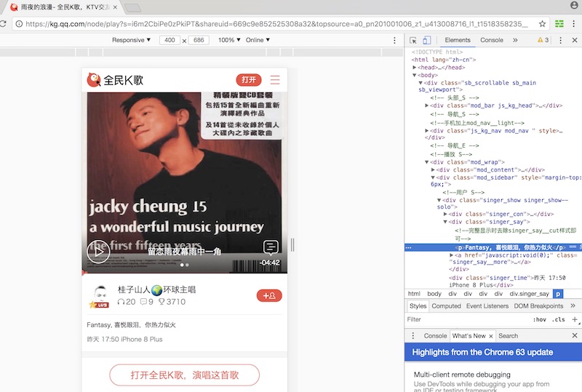582x392 pixels.
Task: Click the yellow warning count indicator
Action: [x=542, y=41]
